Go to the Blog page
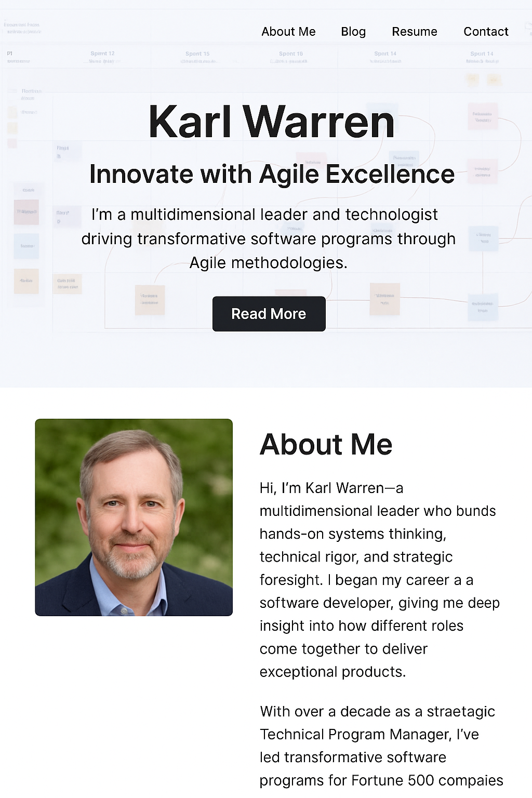Viewport: 532px width, 798px height. click(x=353, y=32)
